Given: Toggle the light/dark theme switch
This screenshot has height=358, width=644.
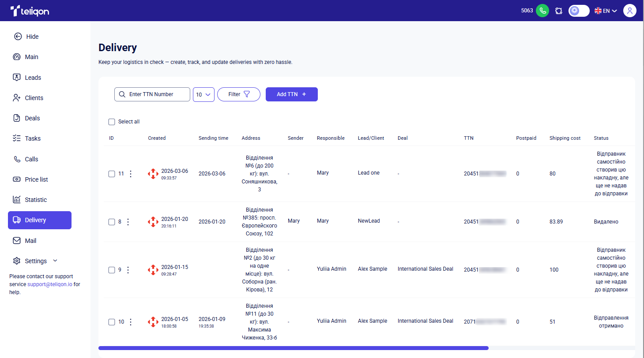Looking at the screenshot, I should pyautogui.click(x=579, y=11).
